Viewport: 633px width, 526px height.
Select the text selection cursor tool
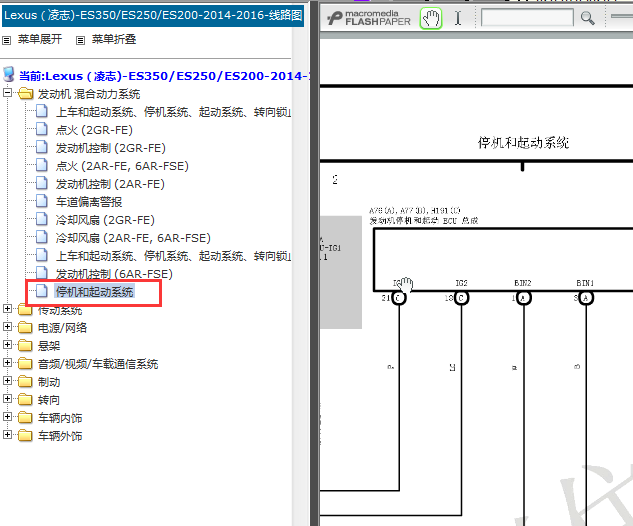(x=458, y=18)
